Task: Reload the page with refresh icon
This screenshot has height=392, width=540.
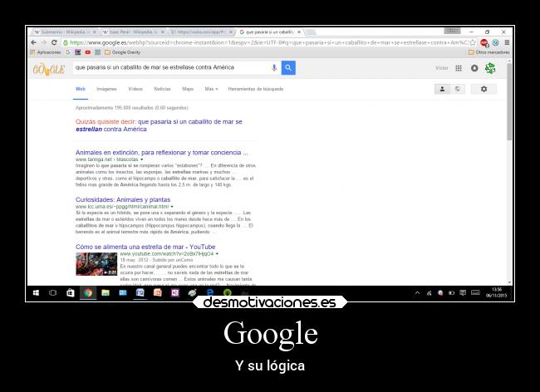Action: point(54,42)
